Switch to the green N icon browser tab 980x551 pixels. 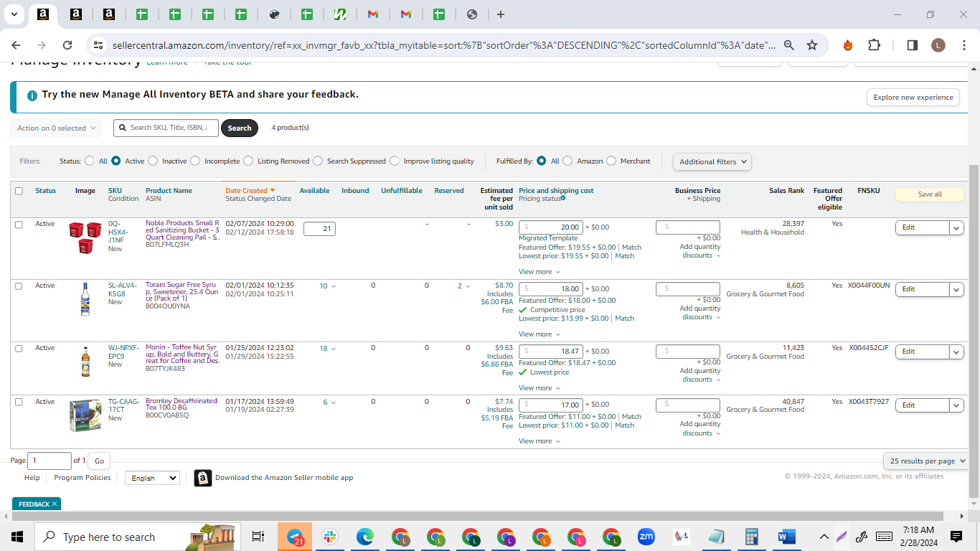(340, 14)
